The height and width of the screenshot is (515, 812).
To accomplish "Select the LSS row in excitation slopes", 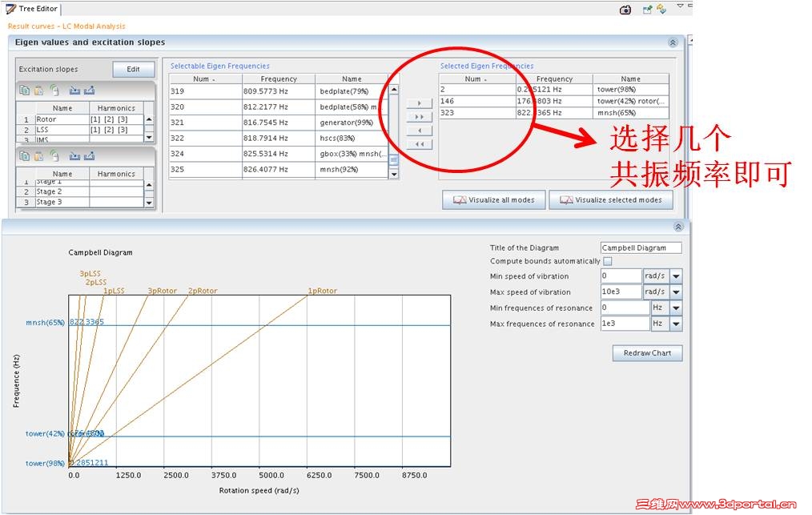I will click(80, 130).
